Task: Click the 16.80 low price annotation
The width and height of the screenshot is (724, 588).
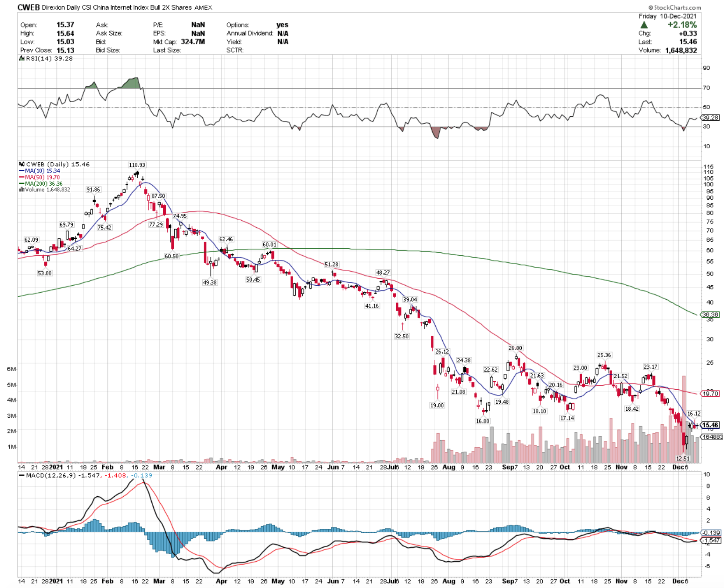Action: click(x=483, y=421)
